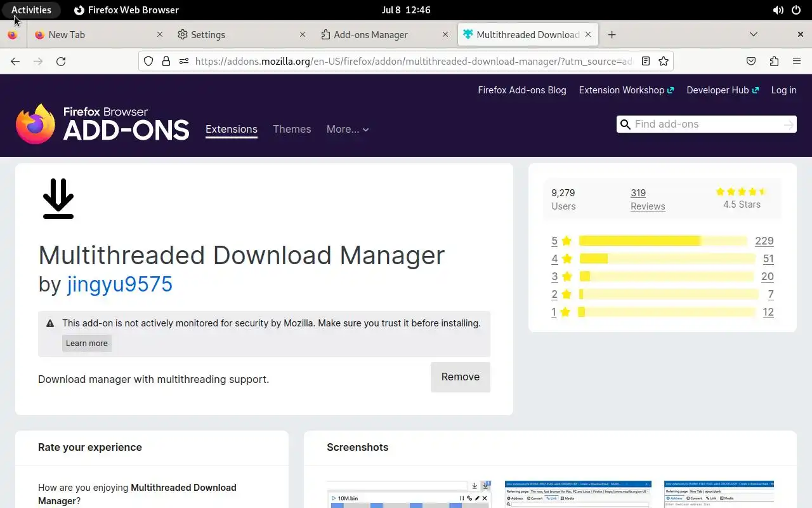Close the Multithreaded Download tab
This screenshot has width=812, height=508.
click(x=588, y=35)
